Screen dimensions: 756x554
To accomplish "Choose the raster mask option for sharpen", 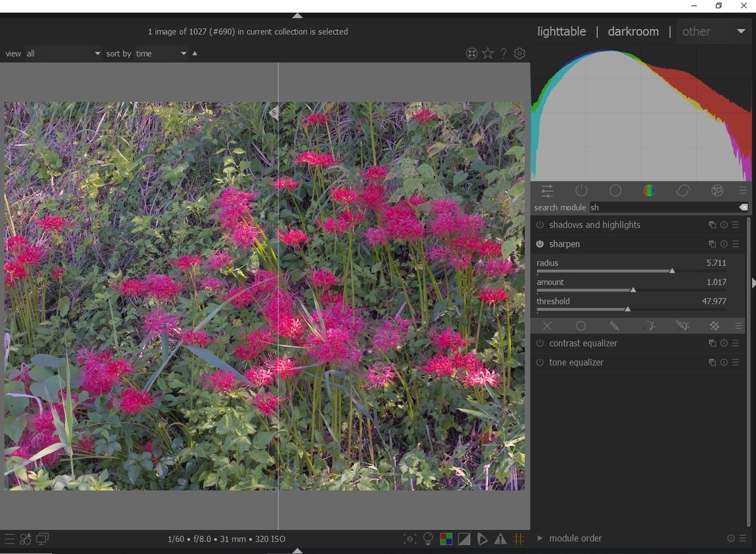I will pyautogui.click(x=714, y=326).
